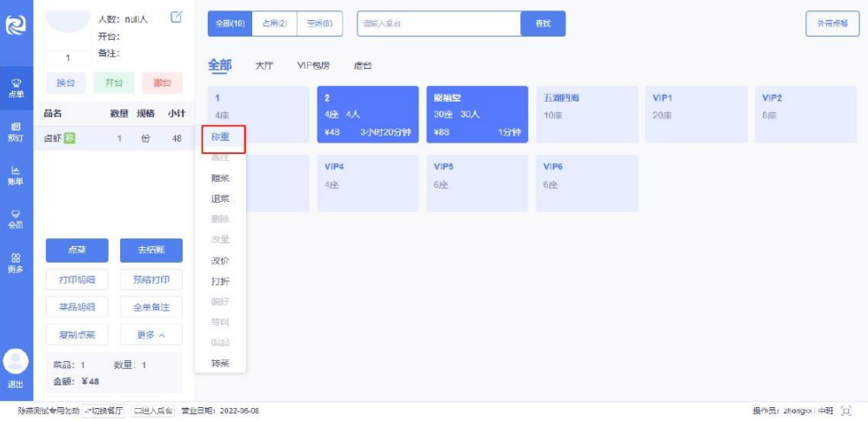This screenshot has height=421, width=868.
Task: Open the 点单 ordering sidebar icon
Action: coord(16,88)
